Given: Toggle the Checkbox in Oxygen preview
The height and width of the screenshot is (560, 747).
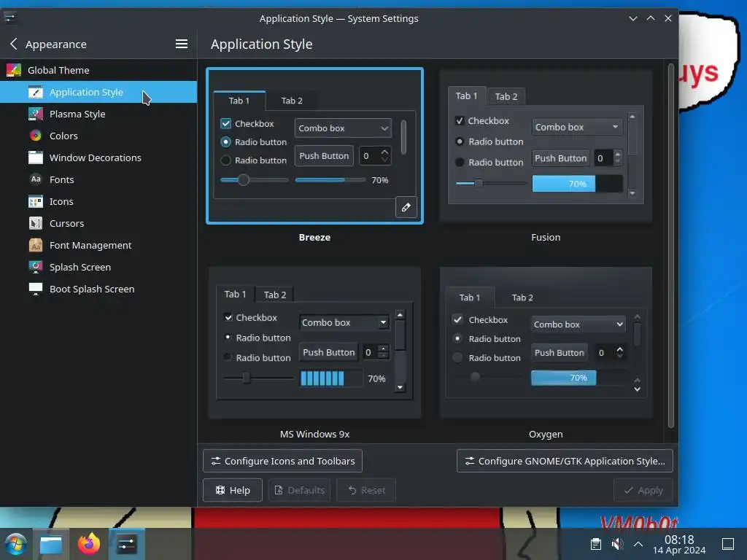Looking at the screenshot, I should [457, 320].
